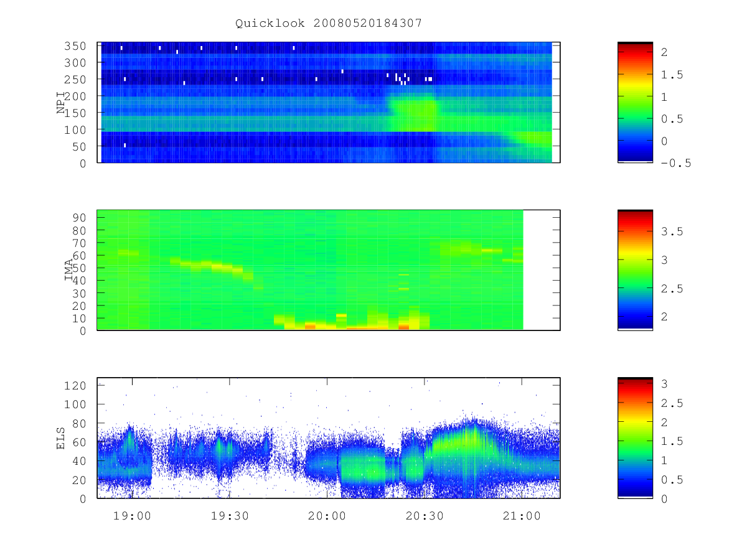Click the 0.5 label on ELS colorbar
This screenshot has width=747, height=560.
[x=671, y=480]
